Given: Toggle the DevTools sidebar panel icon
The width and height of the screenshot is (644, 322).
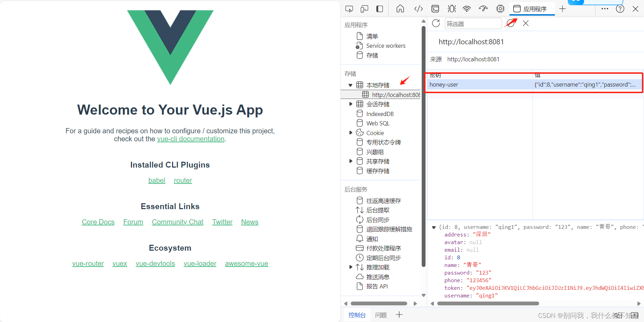Looking at the screenshot, I should (x=379, y=9).
